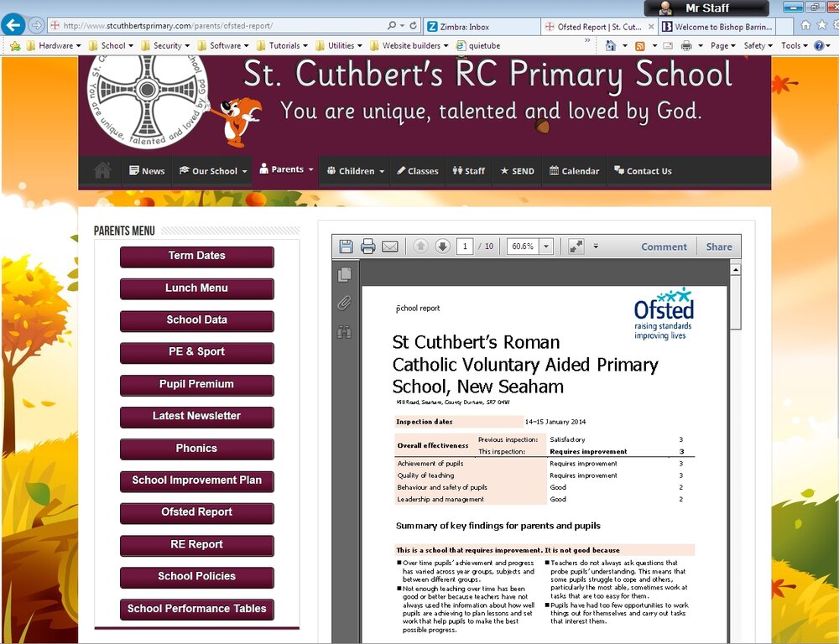Viewport: 839px width, 644px height.
Task: Click the PE & Sport button
Action: click(197, 352)
